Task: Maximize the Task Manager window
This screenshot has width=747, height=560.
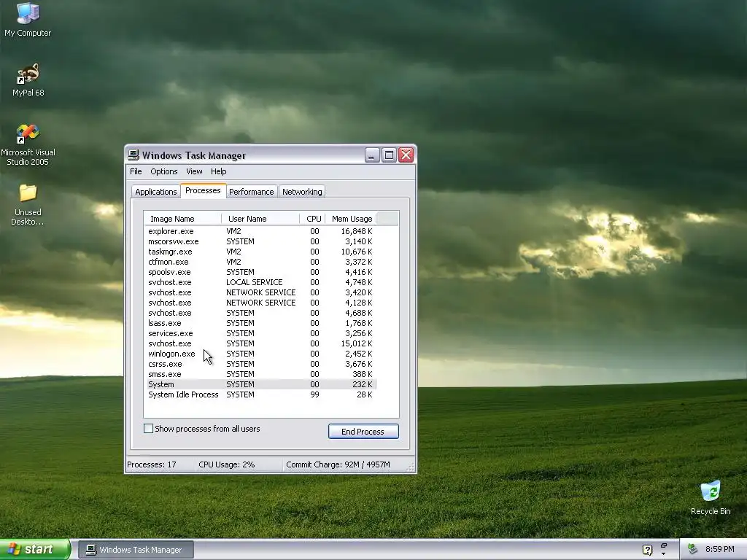Action: (x=390, y=155)
